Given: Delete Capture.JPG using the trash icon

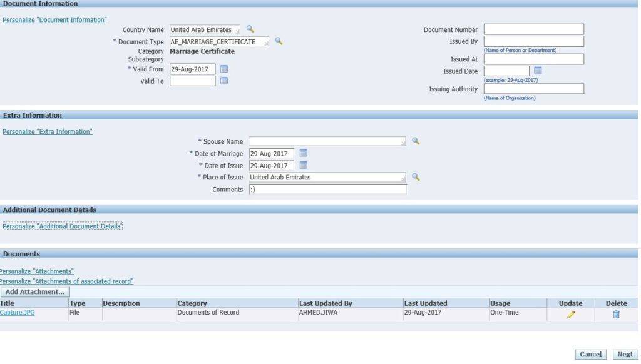Looking at the screenshot, I should point(615,313).
